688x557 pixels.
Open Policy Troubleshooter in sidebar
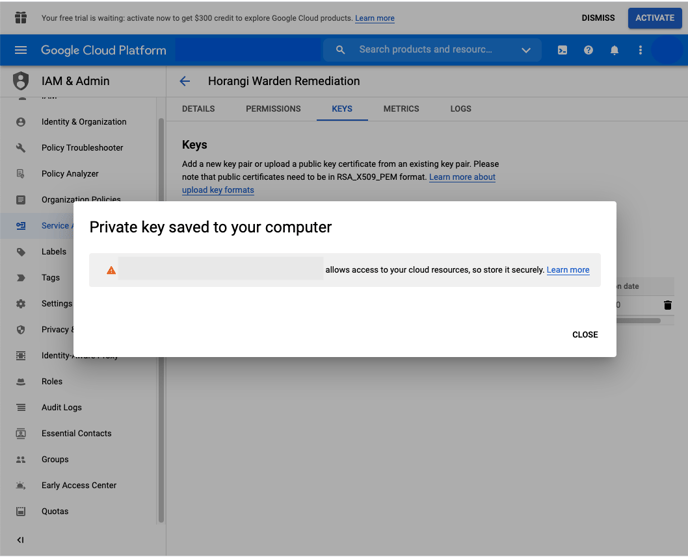[82, 148]
